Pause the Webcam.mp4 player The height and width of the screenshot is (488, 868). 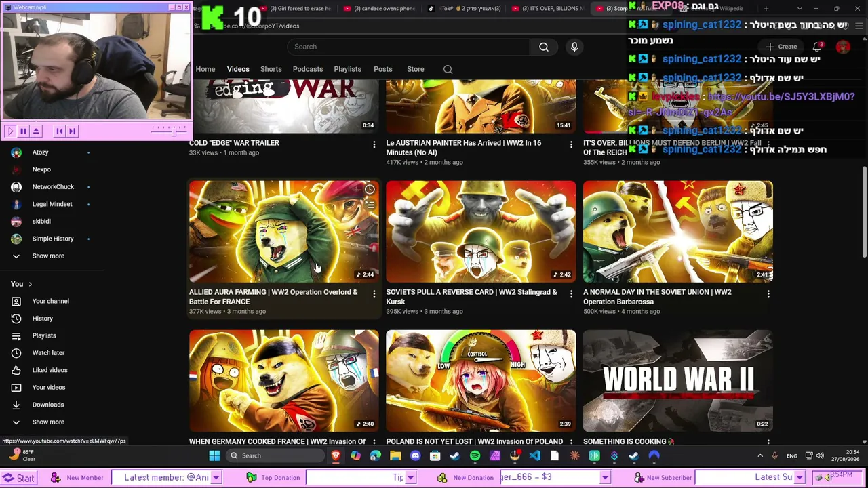pos(22,131)
